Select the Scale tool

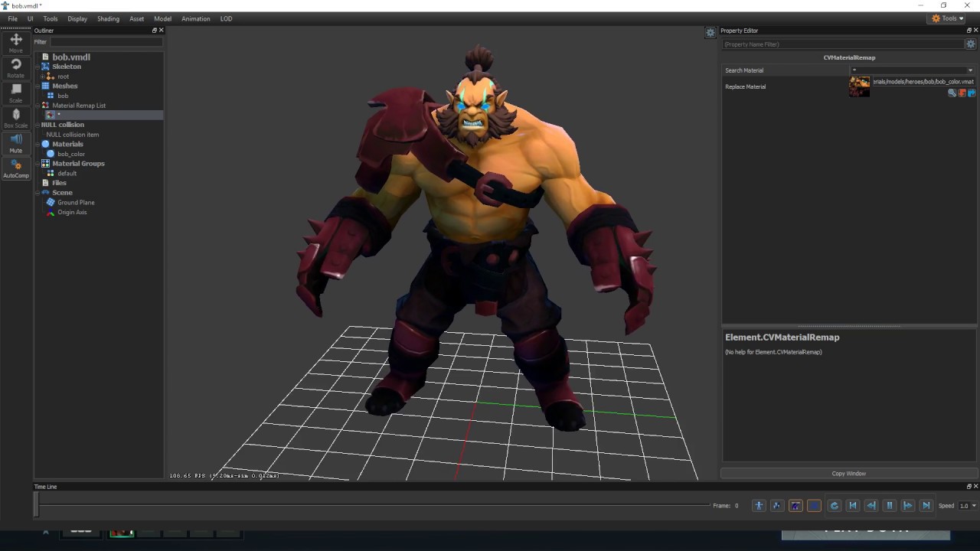15,93
